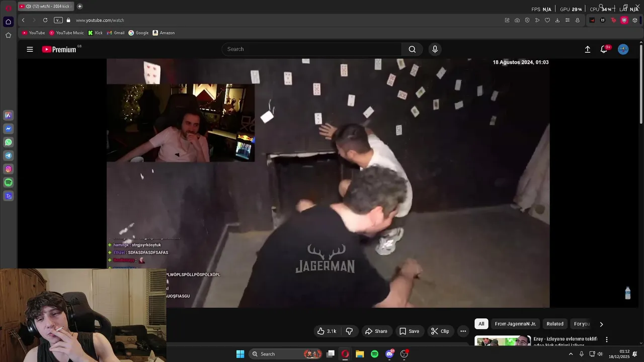Click the YouTube create upload icon
The width and height of the screenshot is (644, 362).
587,49
